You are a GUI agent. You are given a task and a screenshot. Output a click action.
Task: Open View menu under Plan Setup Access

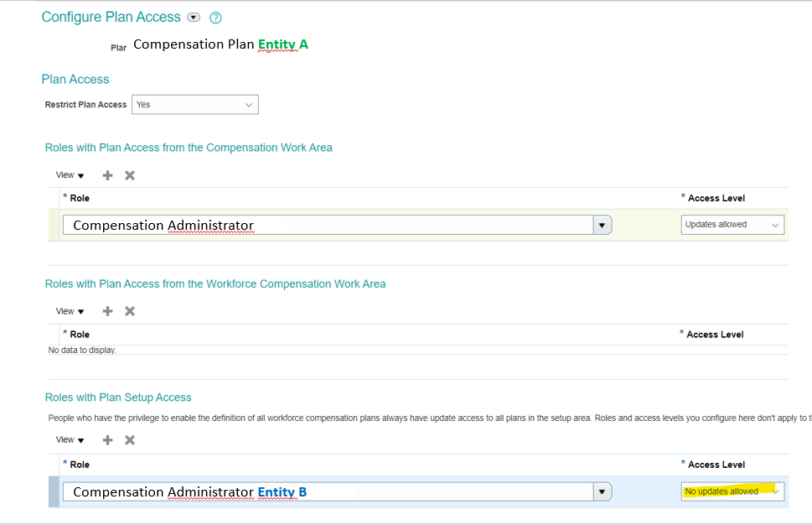(x=64, y=439)
